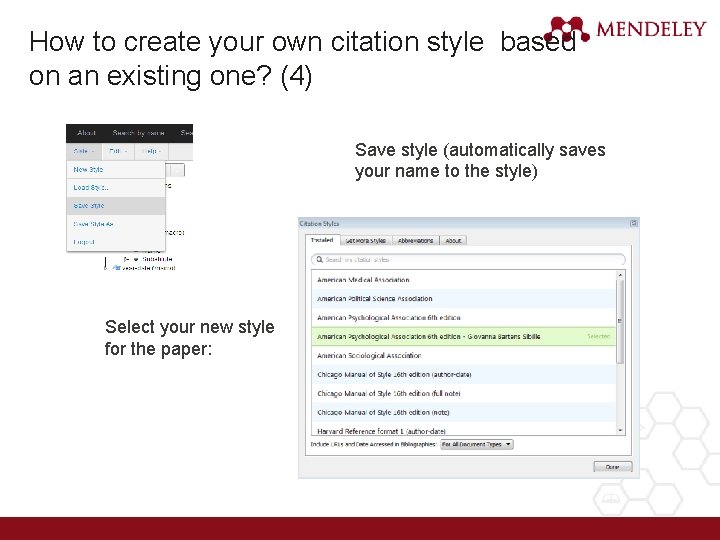Select Harvard Reference format 1 (author-date)
The height and width of the screenshot is (540, 720).
coord(463,430)
